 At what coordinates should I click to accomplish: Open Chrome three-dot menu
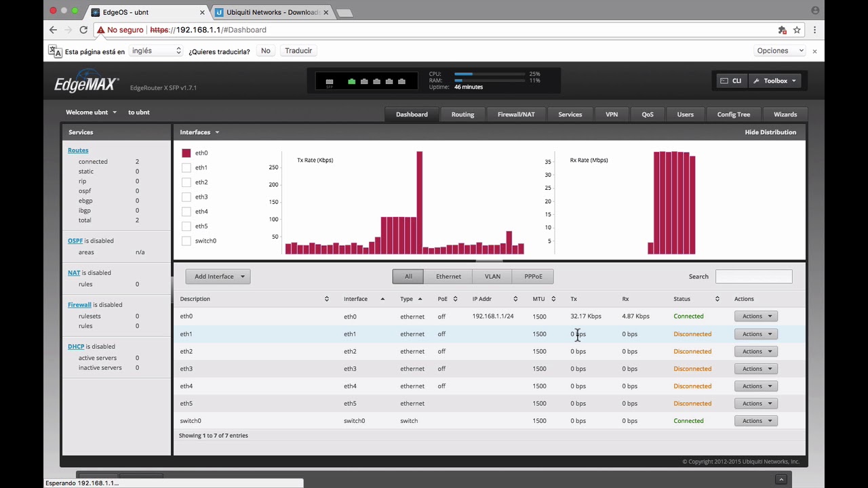pyautogui.click(x=814, y=30)
